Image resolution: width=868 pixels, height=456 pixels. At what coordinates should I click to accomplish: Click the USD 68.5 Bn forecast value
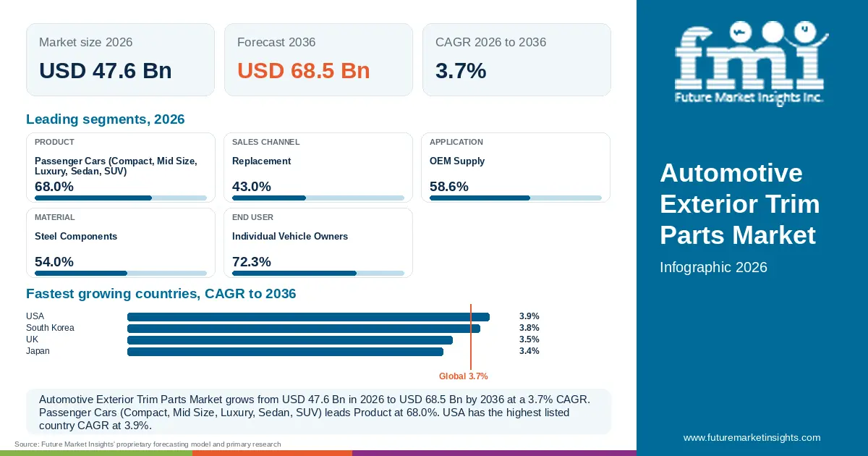pyautogui.click(x=304, y=70)
